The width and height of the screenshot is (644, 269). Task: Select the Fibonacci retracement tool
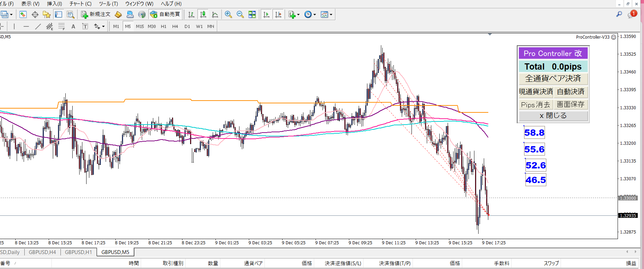tap(62, 26)
